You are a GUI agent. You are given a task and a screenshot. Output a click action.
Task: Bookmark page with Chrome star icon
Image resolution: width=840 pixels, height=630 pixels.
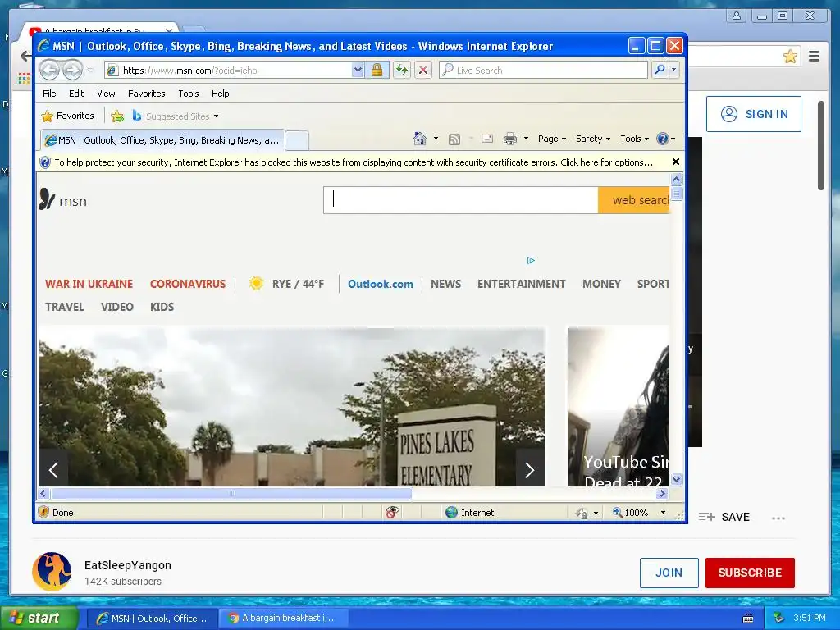click(x=790, y=57)
